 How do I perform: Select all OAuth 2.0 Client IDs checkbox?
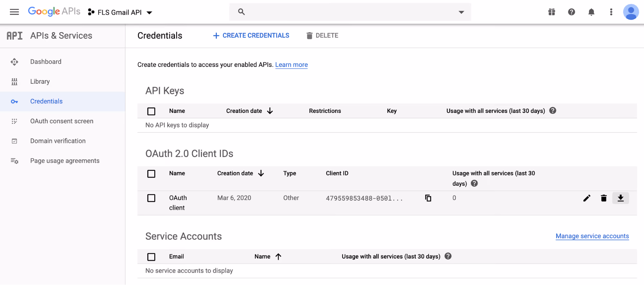[151, 174]
